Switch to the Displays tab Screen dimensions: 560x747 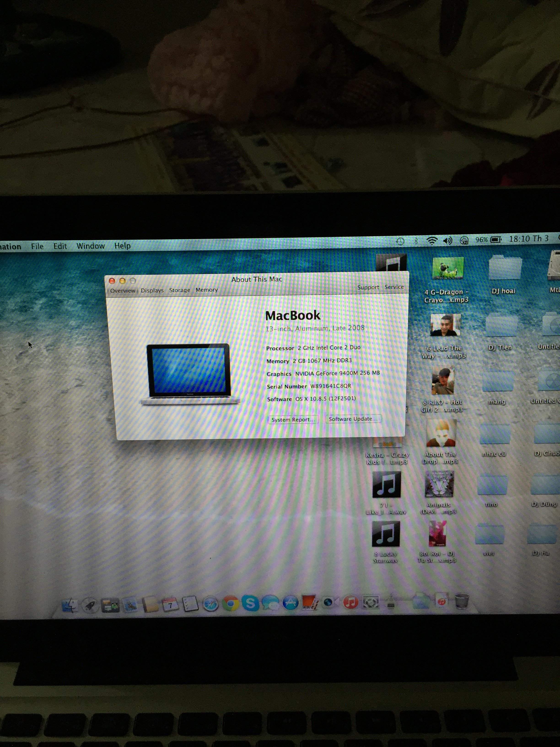click(152, 290)
